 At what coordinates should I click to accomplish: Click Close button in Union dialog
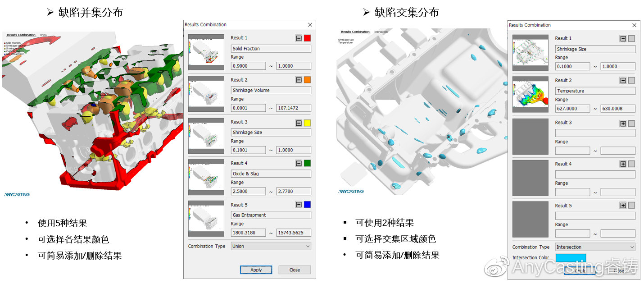295,270
